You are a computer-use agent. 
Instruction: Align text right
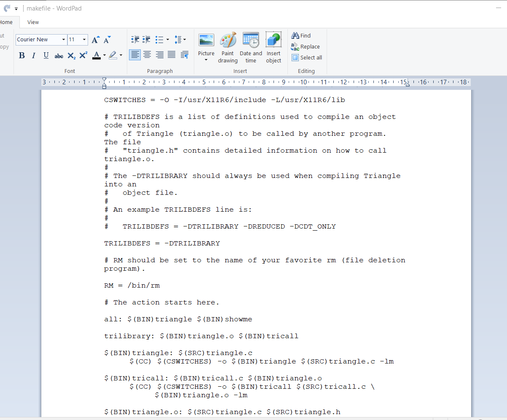(159, 55)
